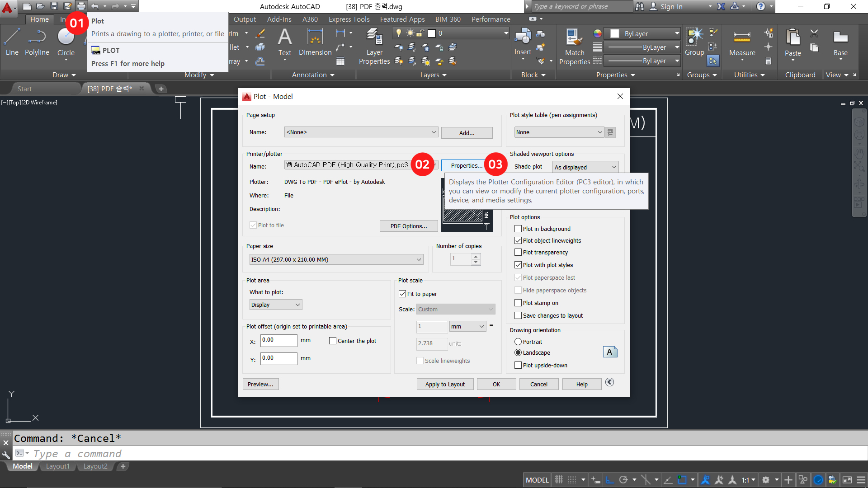Open the Add-ins ribbon tab
This screenshot has width=868, height=488.
[279, 19]
